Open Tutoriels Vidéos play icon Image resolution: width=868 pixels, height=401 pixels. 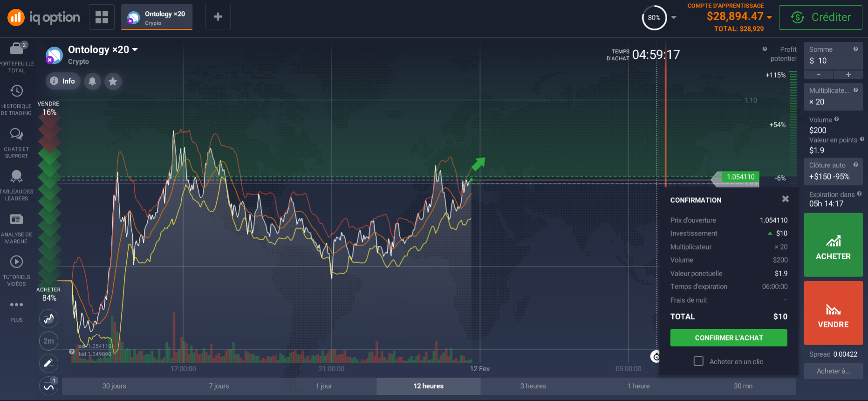click(16, 262)
